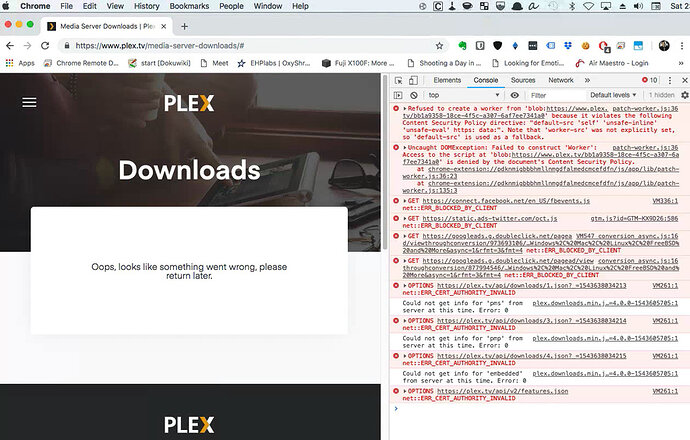This screenshot has height=440, width=690.
Task: Expand the OPTIONS features.json error
Action: pyautogui.click(x=405, y=391)
